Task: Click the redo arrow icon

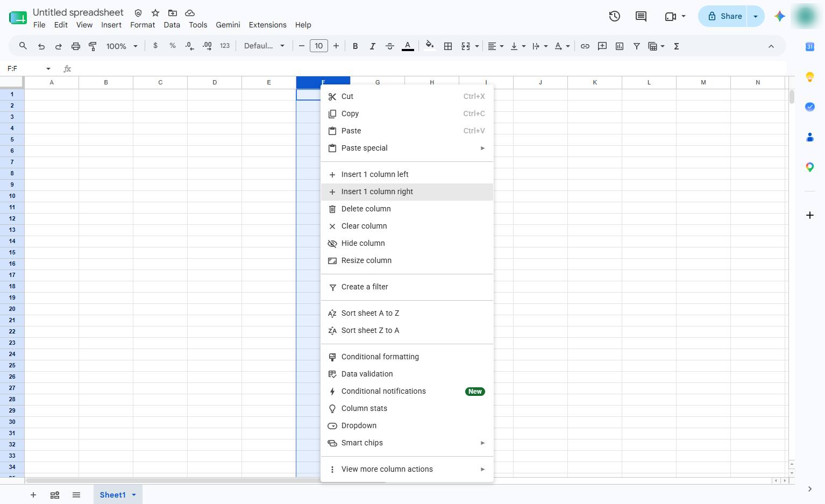Action: tap(58, 46)
